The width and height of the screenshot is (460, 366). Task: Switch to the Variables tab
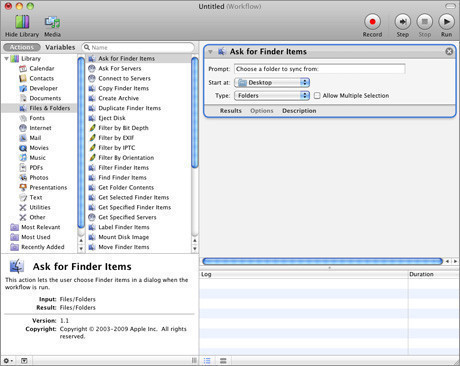[x=60, y=47]
